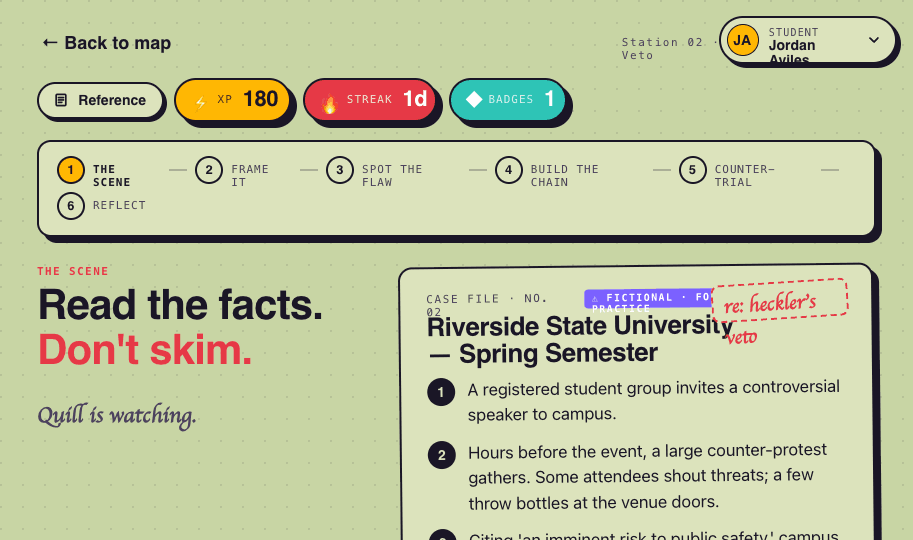This screenshot has height=540, width=913.
Task: Open step 5 Counter-Trial
Action: click(727, 170)
